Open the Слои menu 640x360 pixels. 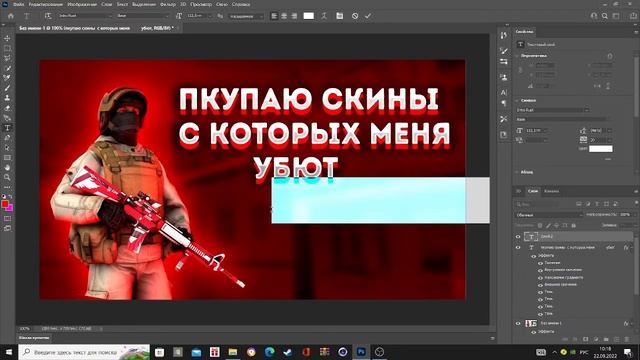pyautogui.click(x=106, y=4)
